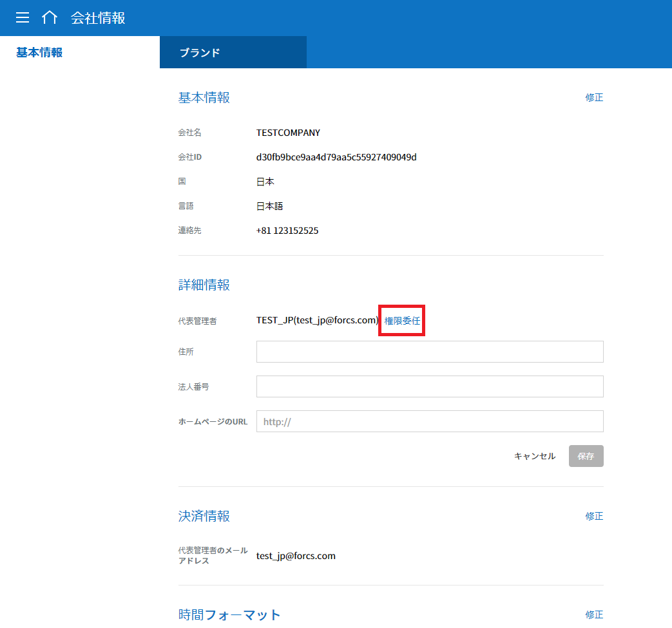
Task: Select the 連絡先 value +81 123152525
Action: (x=287, y=231)
